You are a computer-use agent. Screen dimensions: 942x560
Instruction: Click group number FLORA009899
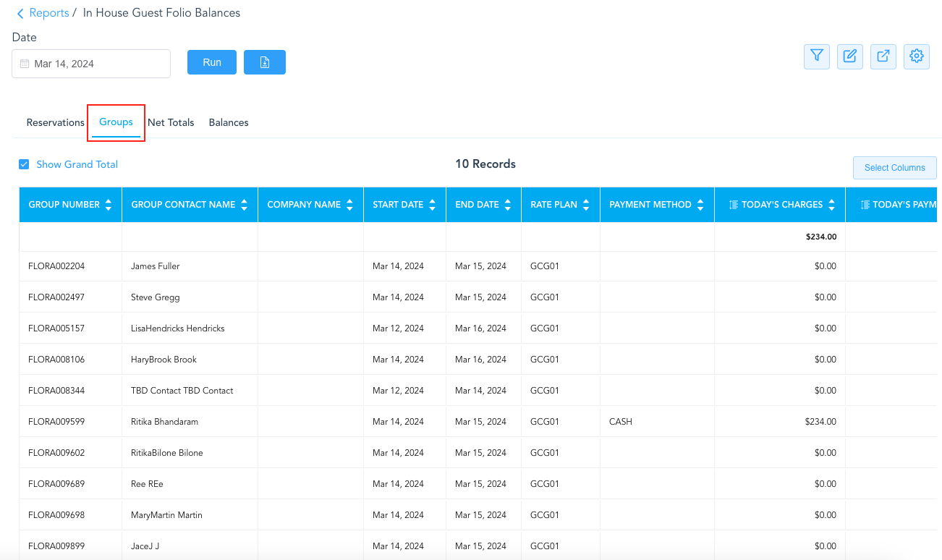pos(56,546)
